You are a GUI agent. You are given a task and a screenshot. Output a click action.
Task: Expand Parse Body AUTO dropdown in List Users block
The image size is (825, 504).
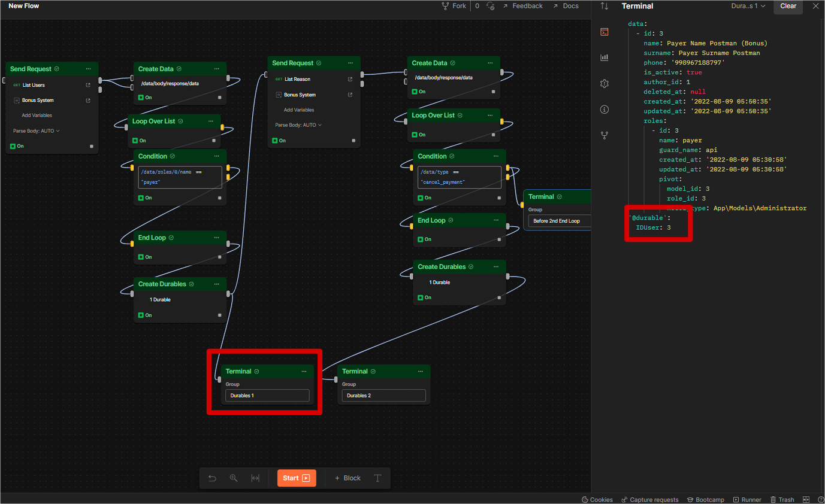click(37, 131)
